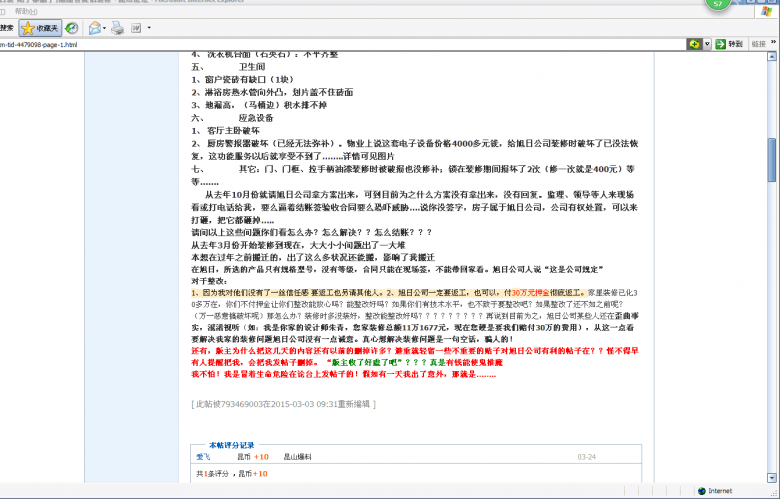780x499 pixels.
Task: Open the Edit button dropdown arrow
Action: pos(149,28)
